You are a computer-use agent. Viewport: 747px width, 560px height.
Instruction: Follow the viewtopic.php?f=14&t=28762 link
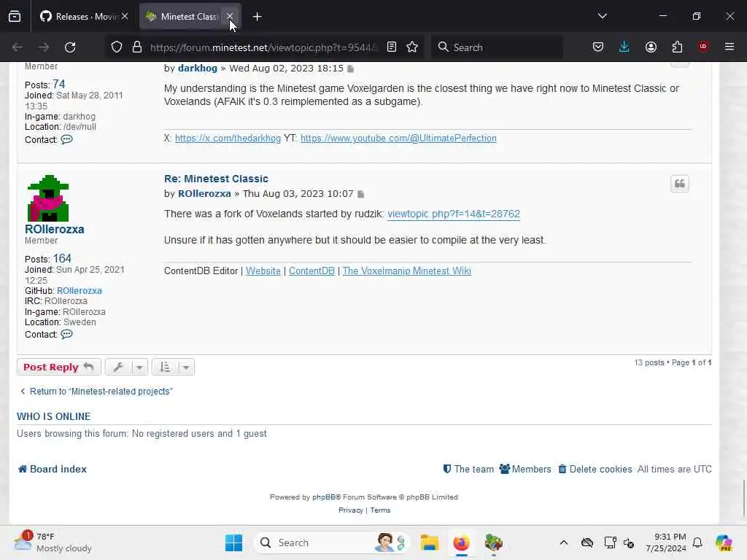pos(454,214)
